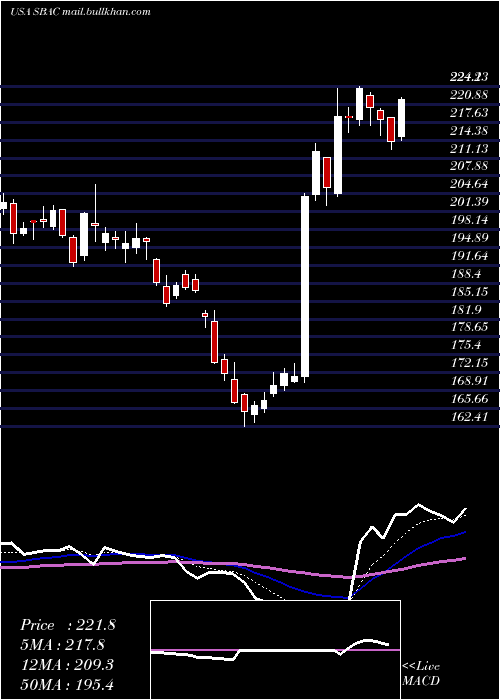Click the 172.15 price axis label
Screen dimensions: 500x700
(x=469, y=362)
